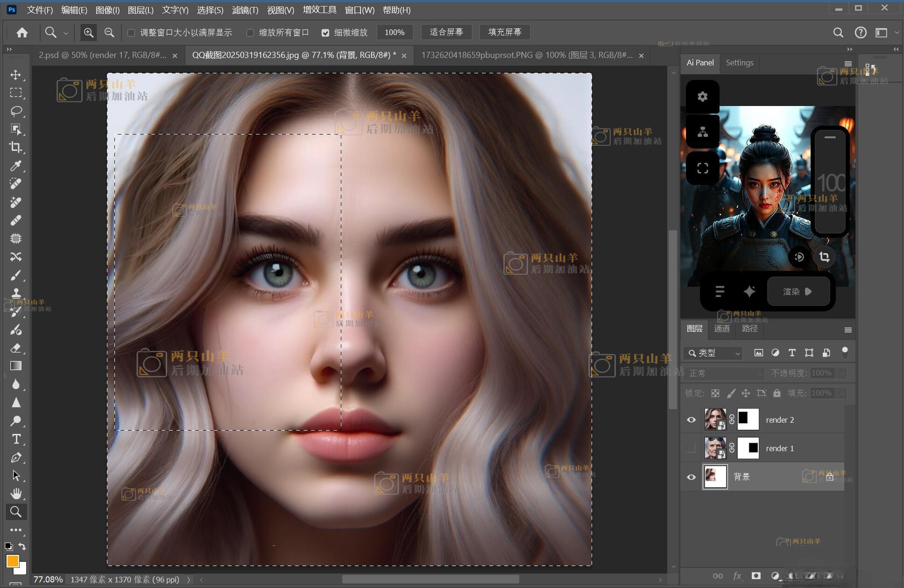Select the Pen tool
The height and width of the screenshot is (588, 904).
tap(16, 458)
